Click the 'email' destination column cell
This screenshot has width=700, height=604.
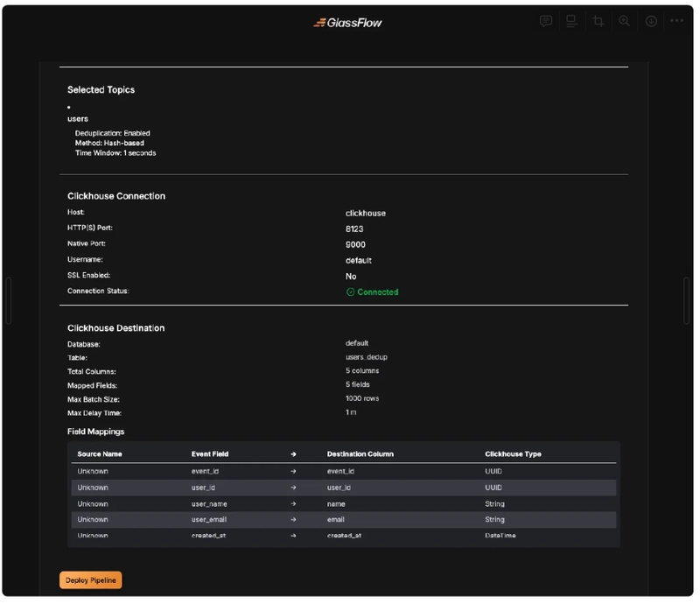(x=336, y=520)
